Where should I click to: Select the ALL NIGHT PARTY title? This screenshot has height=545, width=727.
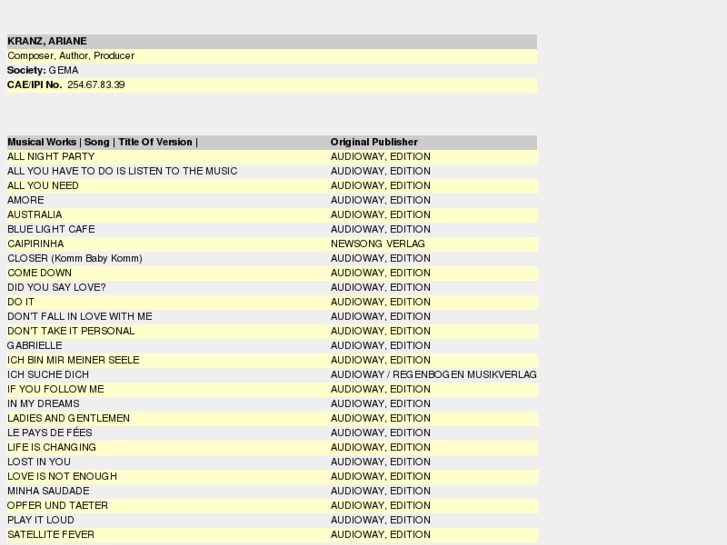tap(51, 157)
